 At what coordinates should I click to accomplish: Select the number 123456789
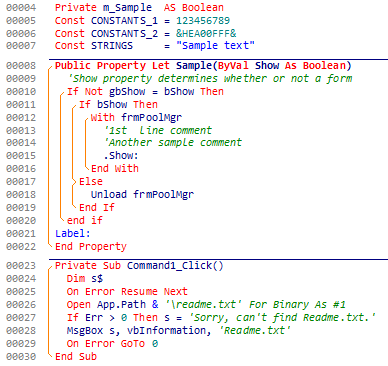click(203, 21)
